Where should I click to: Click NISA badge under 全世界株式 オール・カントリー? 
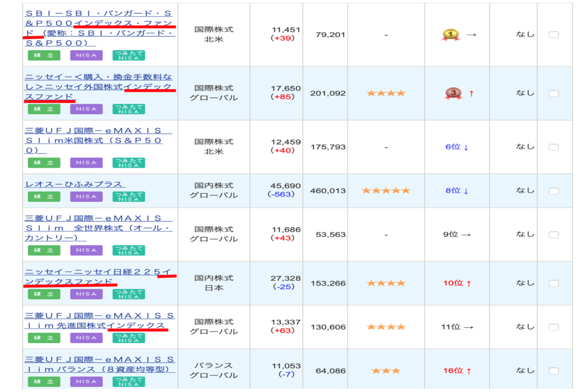click(86, 250)
